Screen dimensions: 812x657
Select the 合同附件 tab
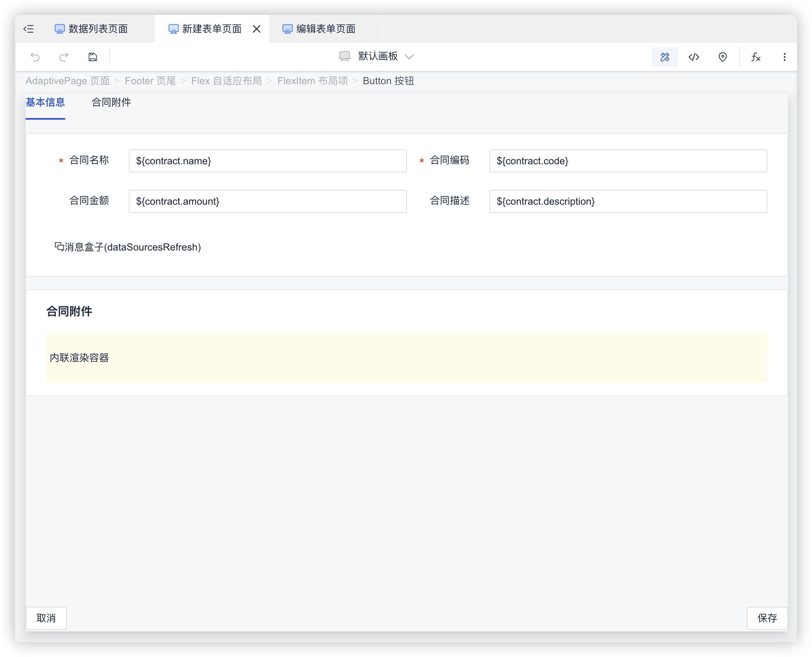pos(111,102)
